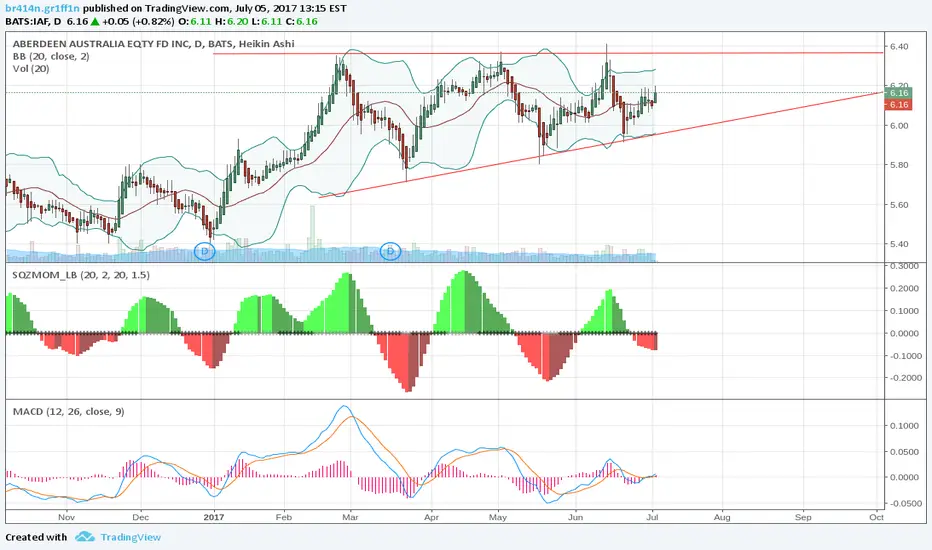Click the Nov label on time axis
The width and height of the screenshot is (932, 550).
(x=67, y=517)
